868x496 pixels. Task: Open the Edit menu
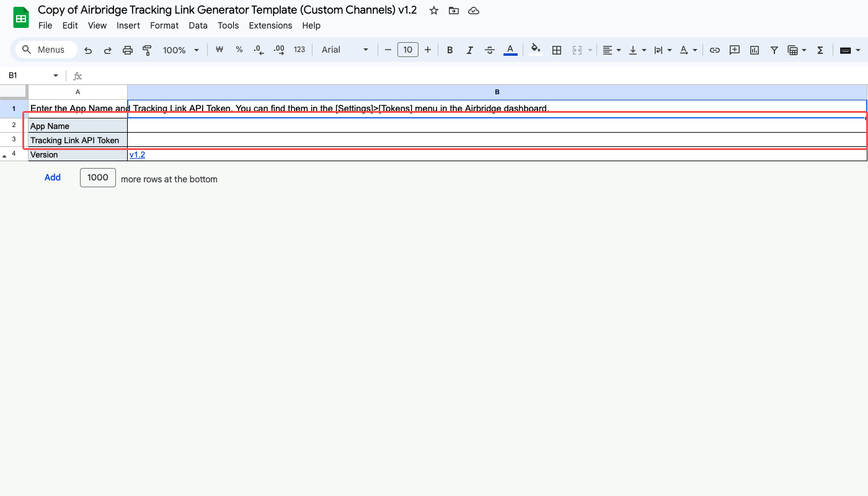click(x=70, y=25)
